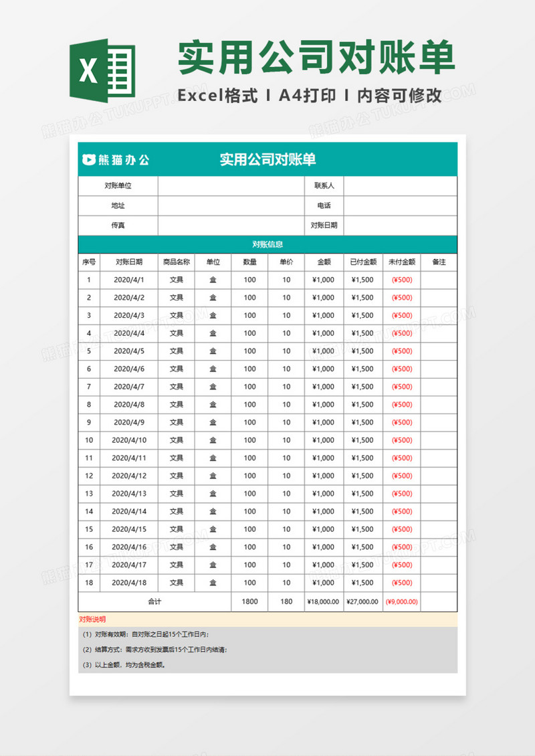Select the 合计 total row label
Viewport: 535px width, 756px height.
click(x=154, y=601)
